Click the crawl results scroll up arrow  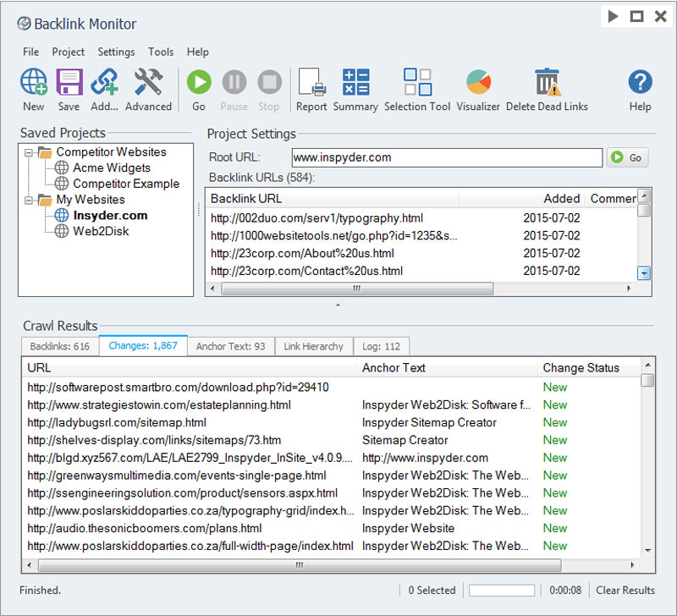[x=647, y=366]
